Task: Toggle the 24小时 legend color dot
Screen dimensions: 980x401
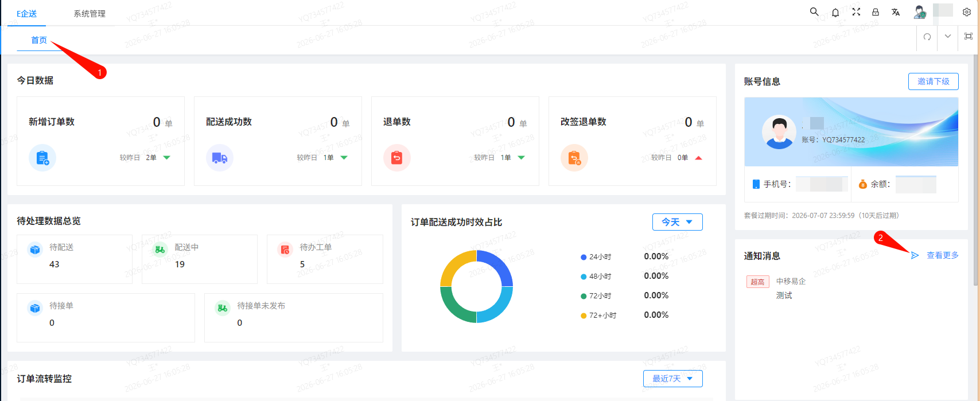Action: click(x=584, y=257)
